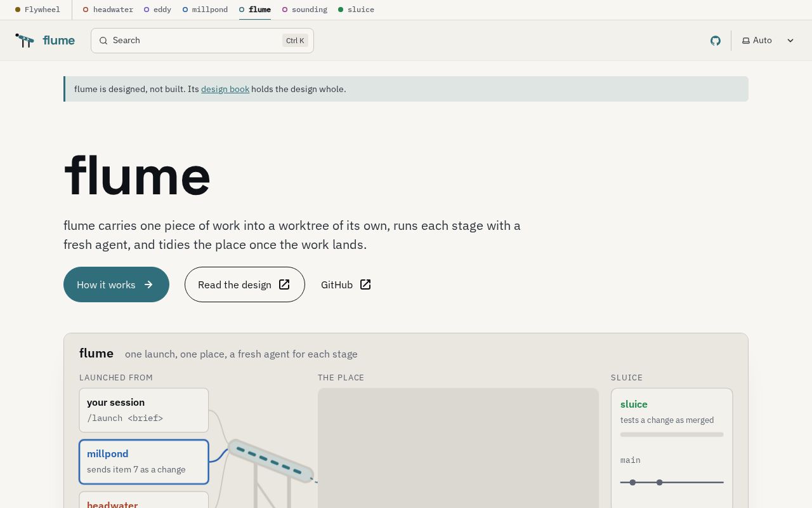Image resolution: width=812 pixels, height=508 pixels.
Task: Switch to the millpond tab
Action: point(205,10)
